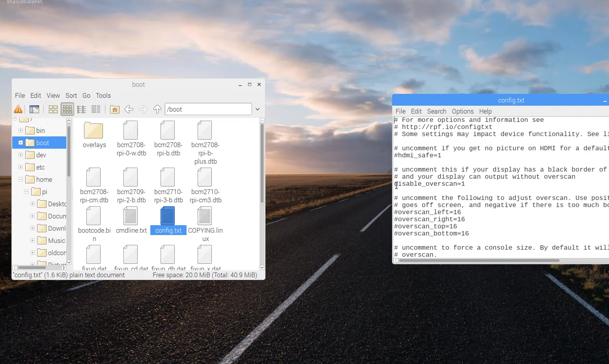Go to the home folder

114,109
